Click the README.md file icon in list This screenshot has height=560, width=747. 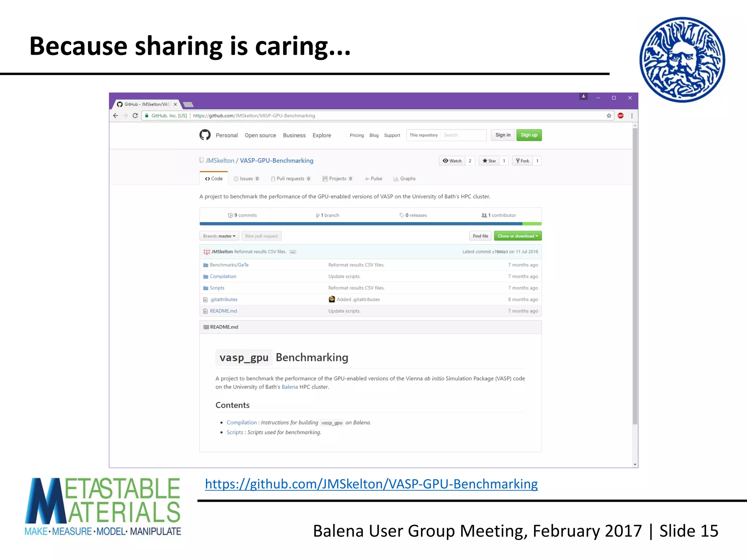205,311
